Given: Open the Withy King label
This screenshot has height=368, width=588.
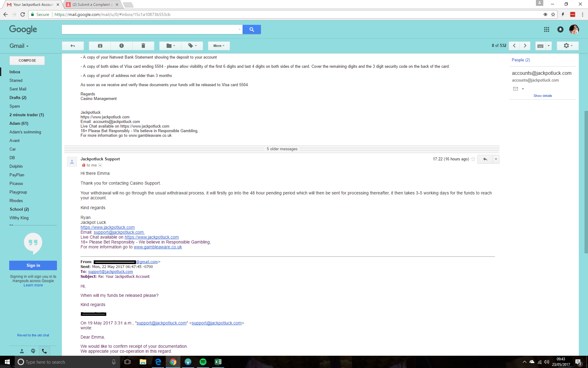Looking at the screenshot, I should tap(19, 218).
